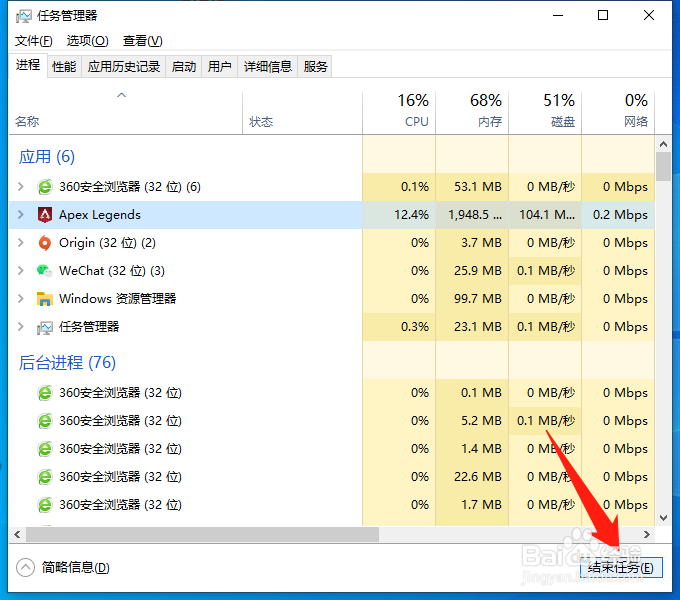Select the Windows 资源管理器 row
The width and height of the screenshot is (680, 600).
point(332,299)
